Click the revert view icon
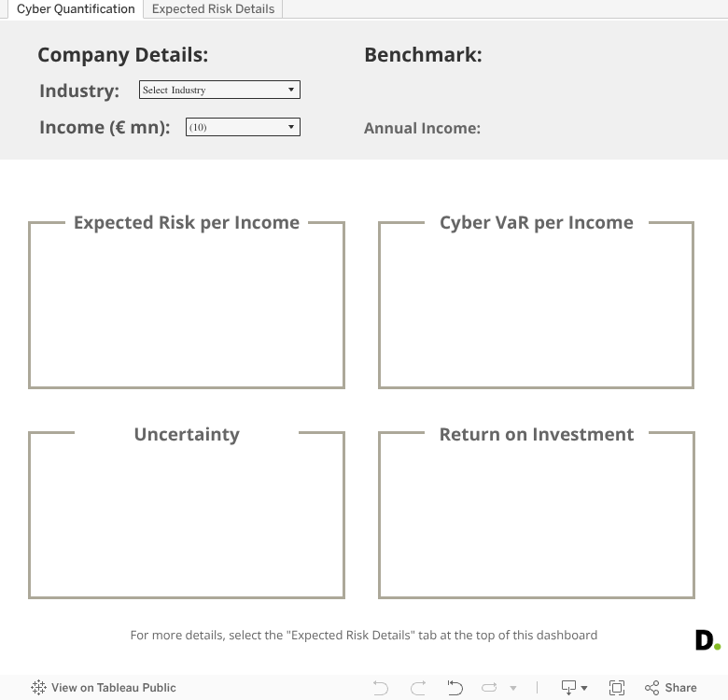Viewport: 728px width, 700px height. click(455, 688)
